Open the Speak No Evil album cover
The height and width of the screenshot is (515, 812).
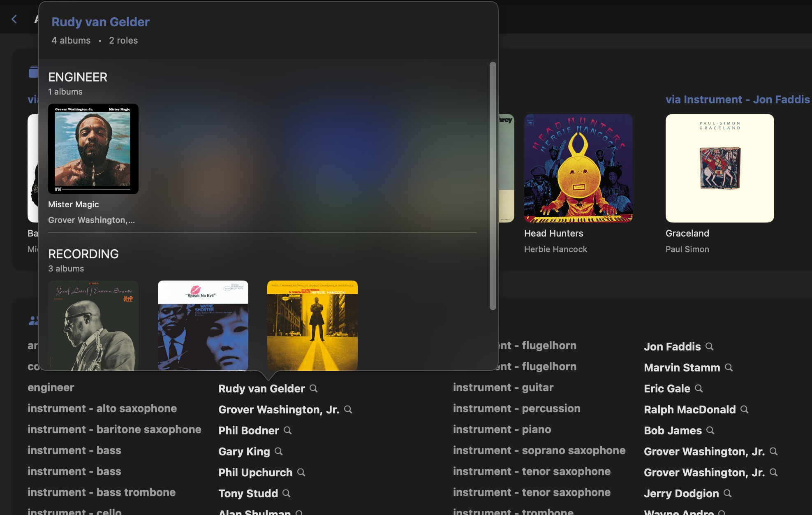pyautogui.click(x=203, y=325)
